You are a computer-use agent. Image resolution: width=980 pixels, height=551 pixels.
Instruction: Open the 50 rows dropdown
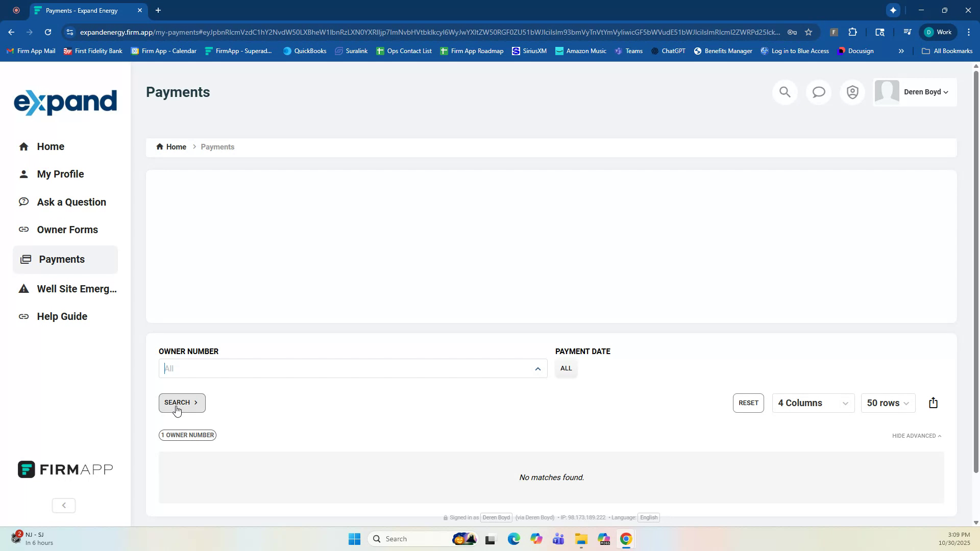pos(888,403)
